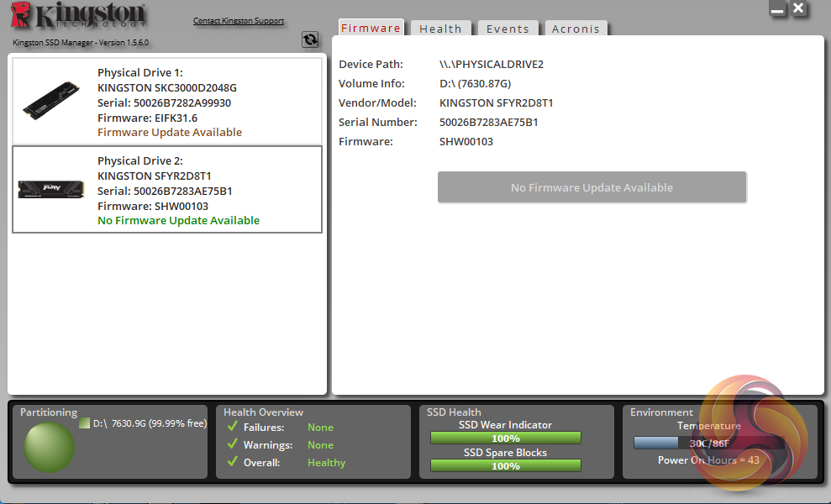Click firmware value SHW00103 in details pane
Screen dimensions: 831x504
pyautogui.click(x=465, y=141)
